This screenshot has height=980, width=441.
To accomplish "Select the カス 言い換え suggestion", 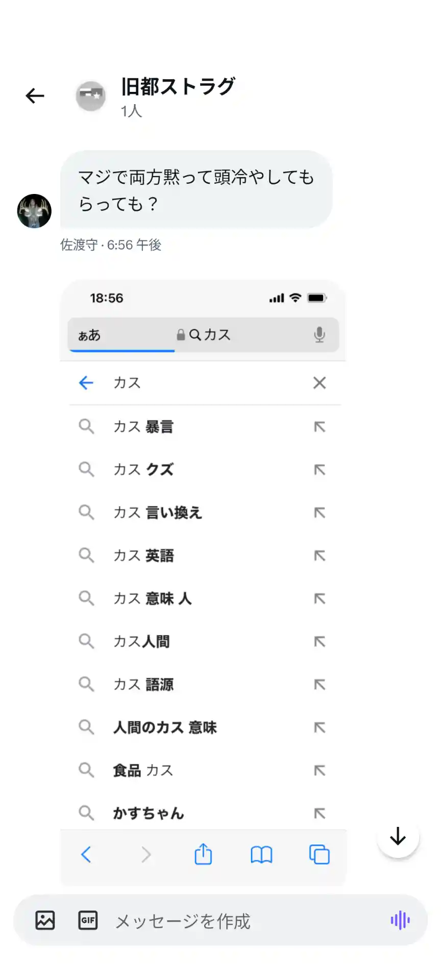I will 158,512.
